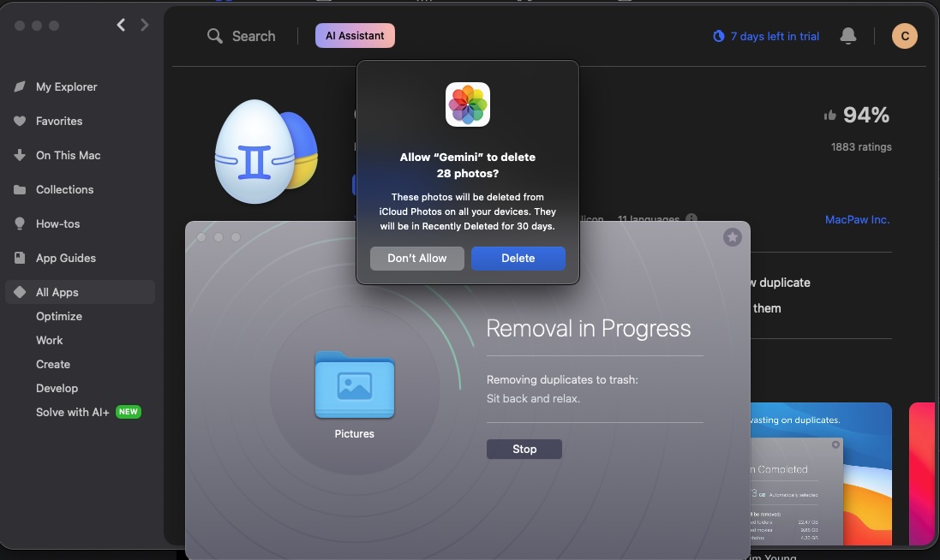940x560 pixels.
Task: Go forward with the right chevron
Action: [x=145, y=25]
